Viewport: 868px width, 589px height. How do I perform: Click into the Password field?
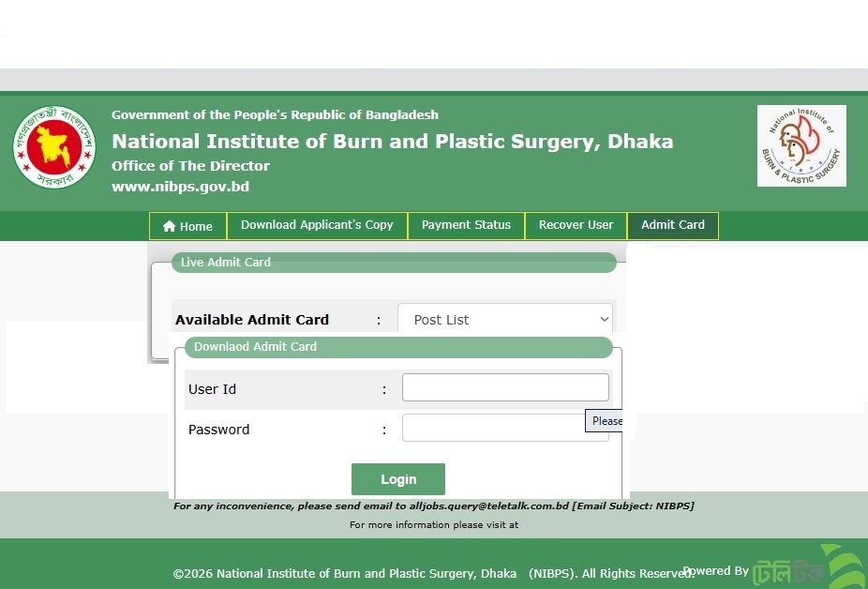coord(493,429)
